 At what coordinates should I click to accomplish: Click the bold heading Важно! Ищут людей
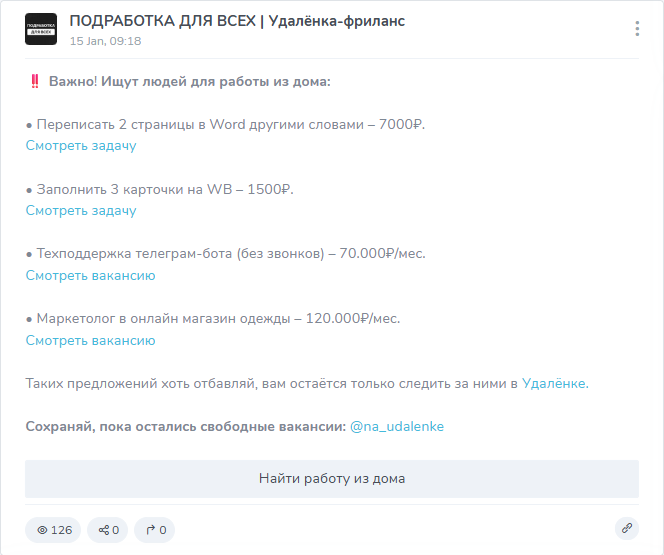(x=189, y=81)
